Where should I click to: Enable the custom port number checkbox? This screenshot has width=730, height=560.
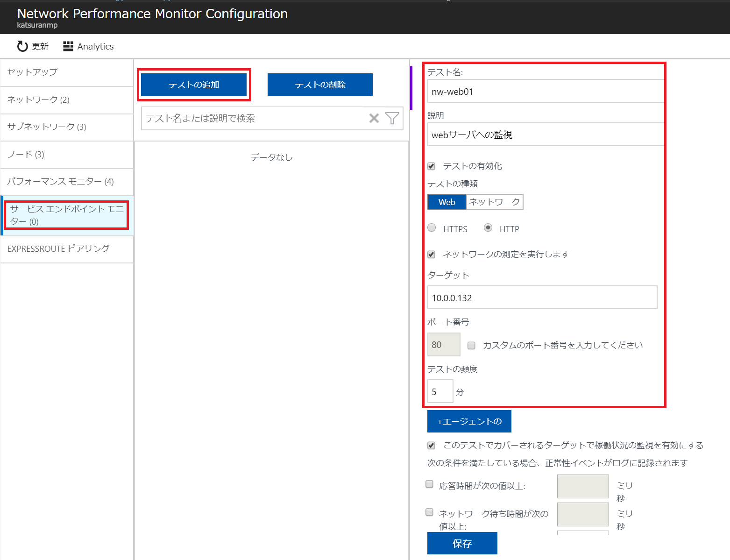tap(471, 345)
